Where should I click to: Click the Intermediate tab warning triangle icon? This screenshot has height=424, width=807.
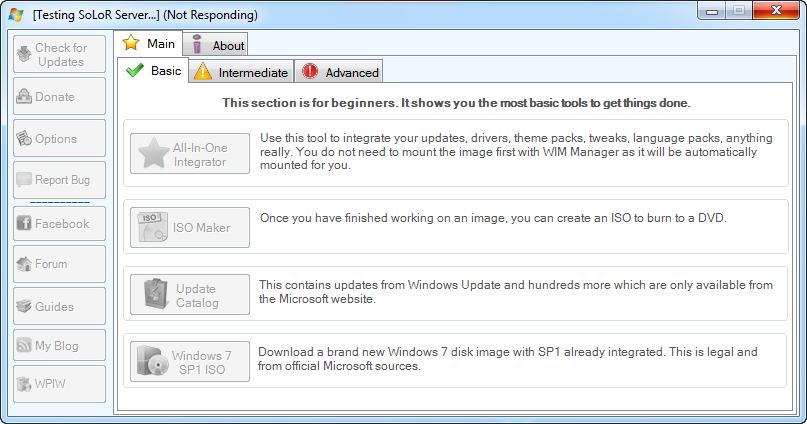tap(203, 72)
